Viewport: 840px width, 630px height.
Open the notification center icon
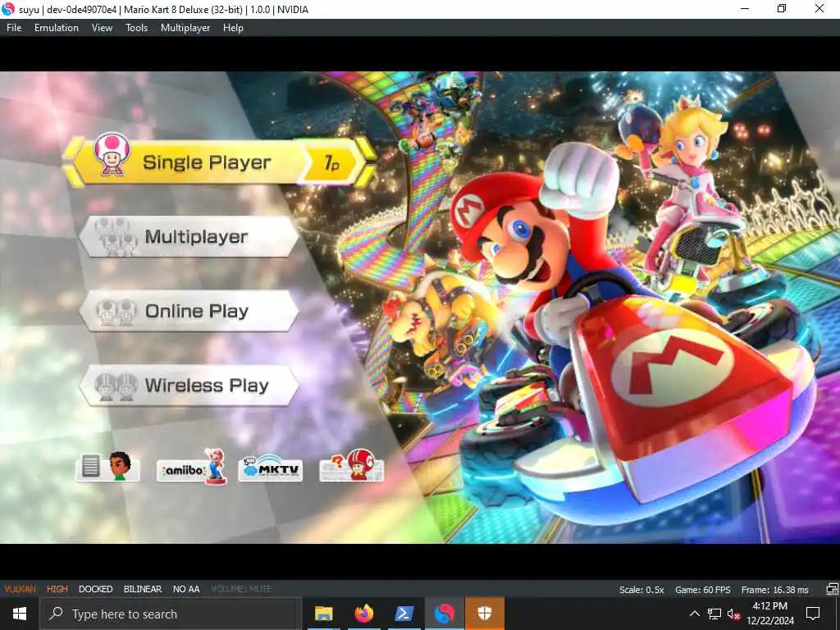coord(813,614)
